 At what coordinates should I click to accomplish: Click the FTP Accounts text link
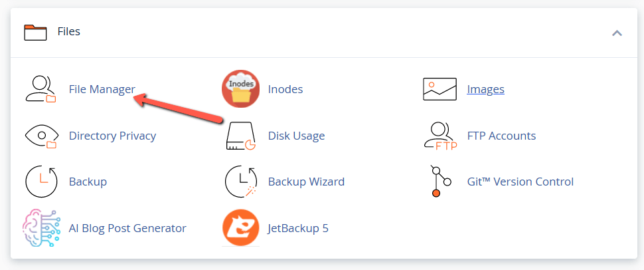(501, 136)
